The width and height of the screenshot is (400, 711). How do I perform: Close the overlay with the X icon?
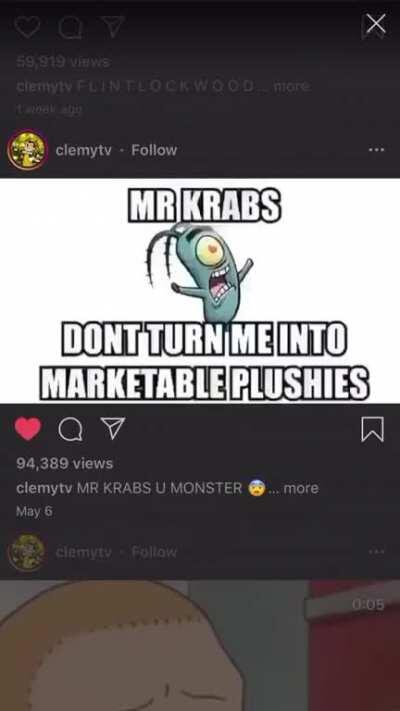pyautogui.click(x=376, y=24)
